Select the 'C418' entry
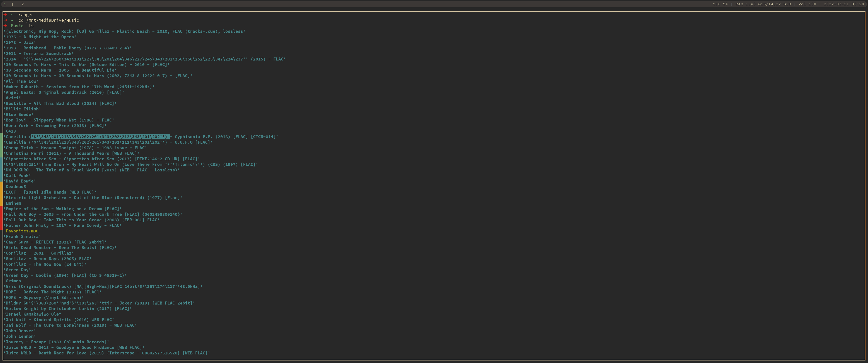868x363 pixels. click(11, 131)
